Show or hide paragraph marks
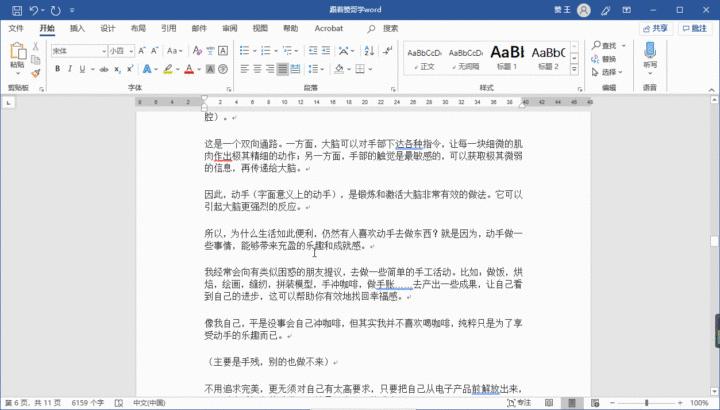This screenshot has height=410, width=720. tap(388, 51)
